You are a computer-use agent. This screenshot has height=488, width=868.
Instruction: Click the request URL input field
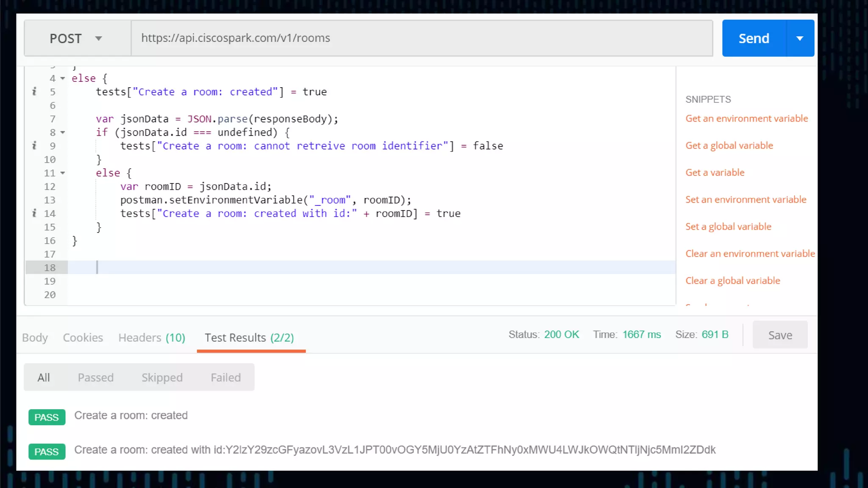(422, 38)
